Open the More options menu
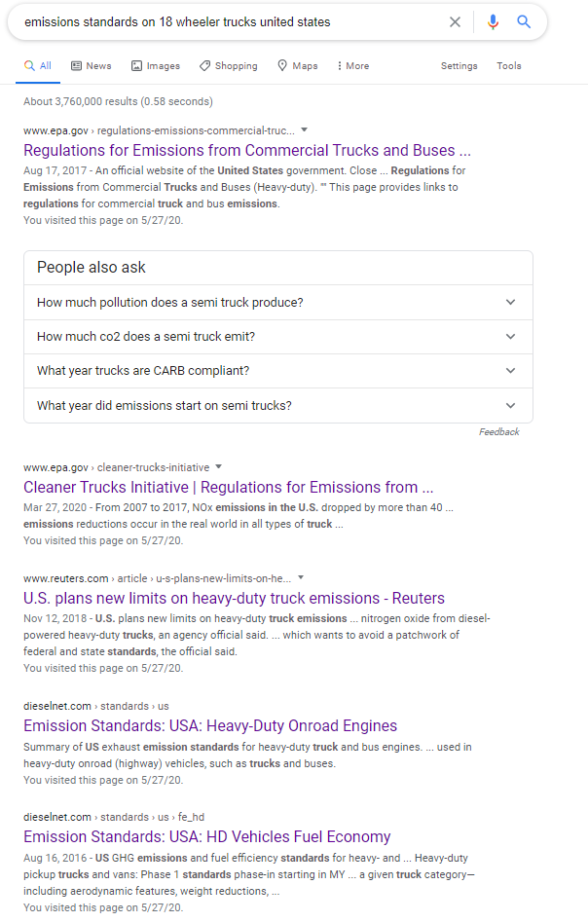588x922 pixels. click(x=352, y=66)
